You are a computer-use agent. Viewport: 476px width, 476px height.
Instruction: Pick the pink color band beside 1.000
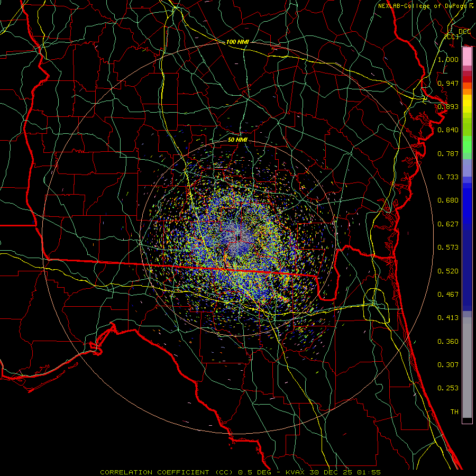click(467, 57)
